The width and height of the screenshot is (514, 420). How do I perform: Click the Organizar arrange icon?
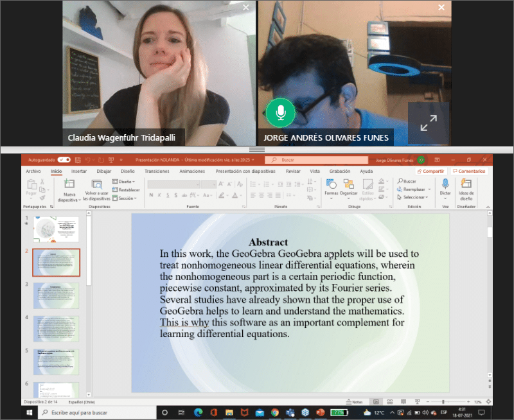tap(349, 186)
